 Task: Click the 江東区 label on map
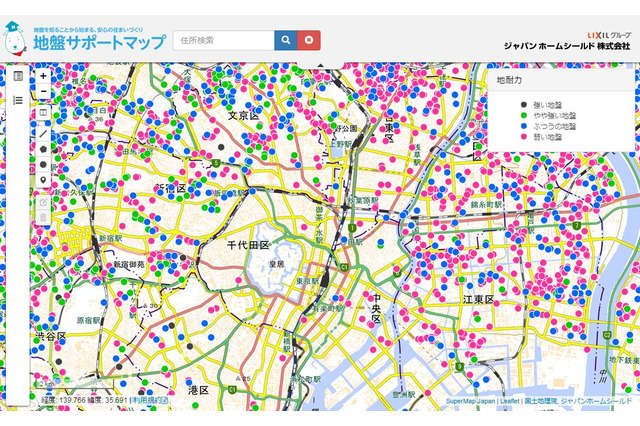coord(478,300)
